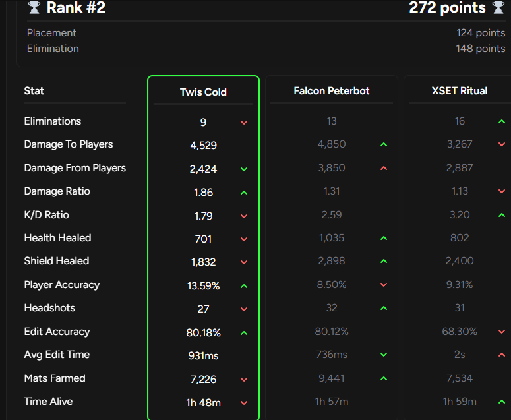Click XSET Ritual's Eliminations up arrow
This screenshot has height=420, width=511.
502,121
